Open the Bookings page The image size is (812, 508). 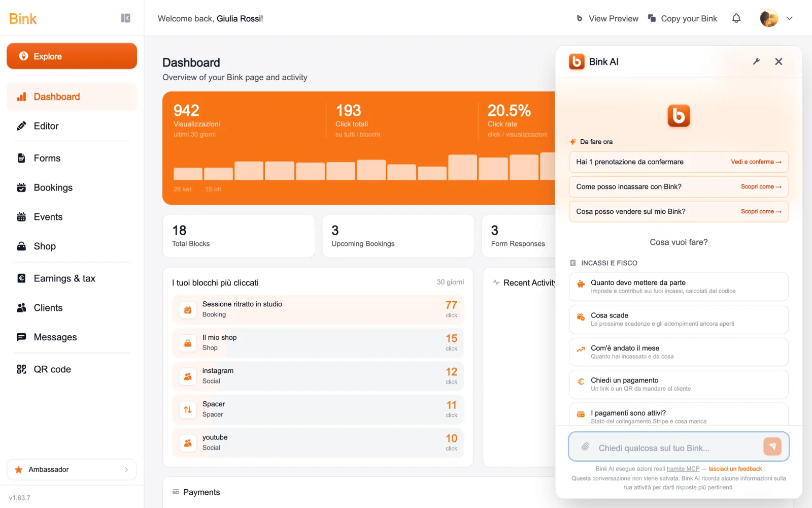click(72, 187)
